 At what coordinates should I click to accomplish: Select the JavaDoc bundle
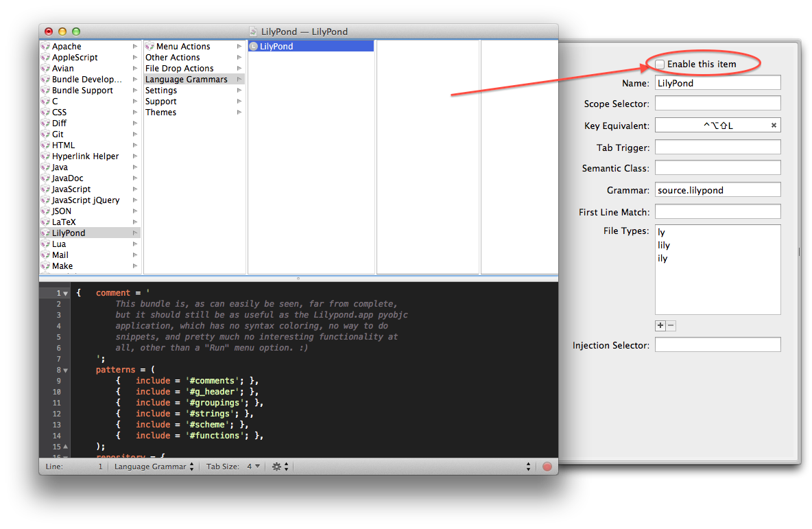[90, 178]
